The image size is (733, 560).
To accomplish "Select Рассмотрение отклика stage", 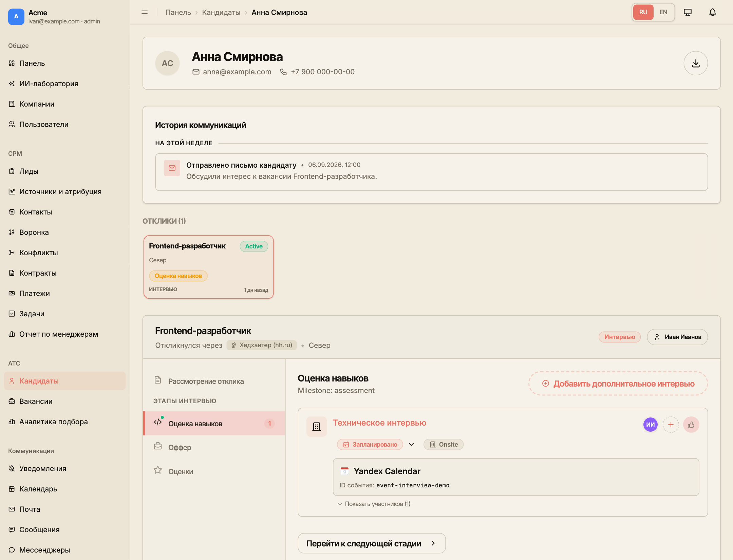I will 214,381.
